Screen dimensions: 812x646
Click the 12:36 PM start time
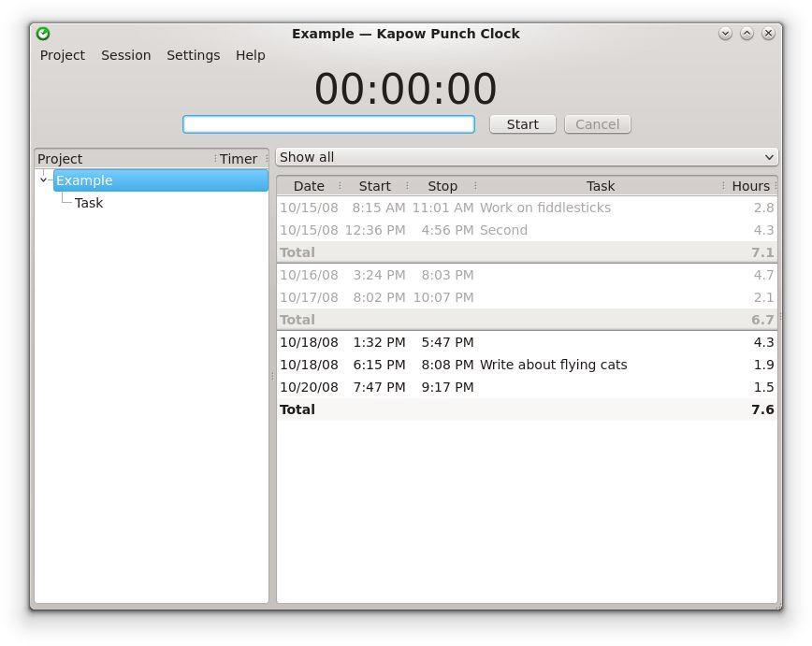click(x=375, y=230)
